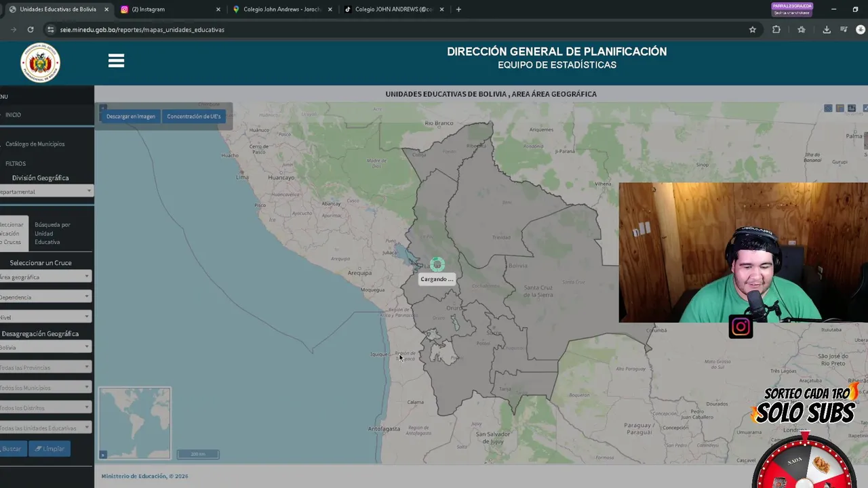Click the Limpiar button
The height and width of the screenshot is (488, 868).
50,449
